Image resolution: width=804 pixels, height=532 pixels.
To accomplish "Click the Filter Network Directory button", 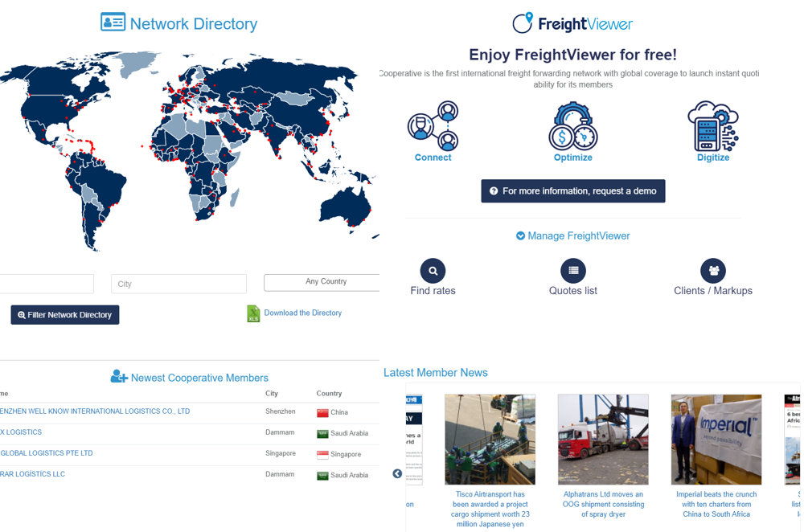I will pyautogui.click(x=64, y=314).
